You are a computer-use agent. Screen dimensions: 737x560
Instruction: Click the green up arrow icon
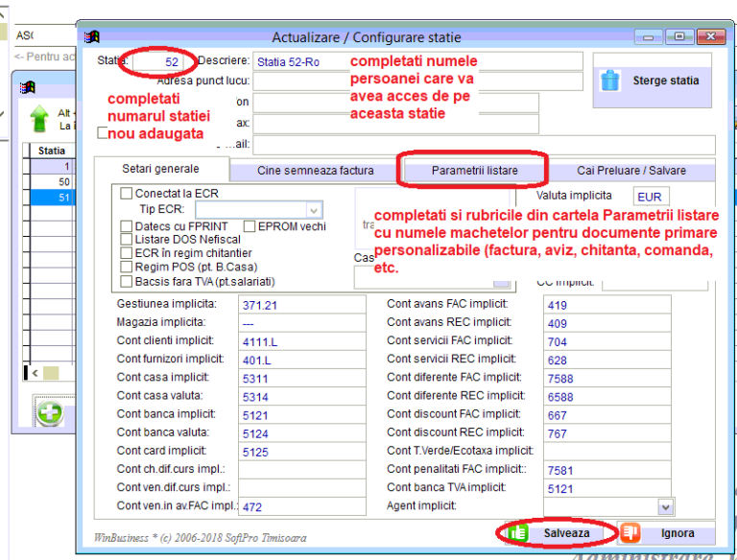[x=39, y=118]
